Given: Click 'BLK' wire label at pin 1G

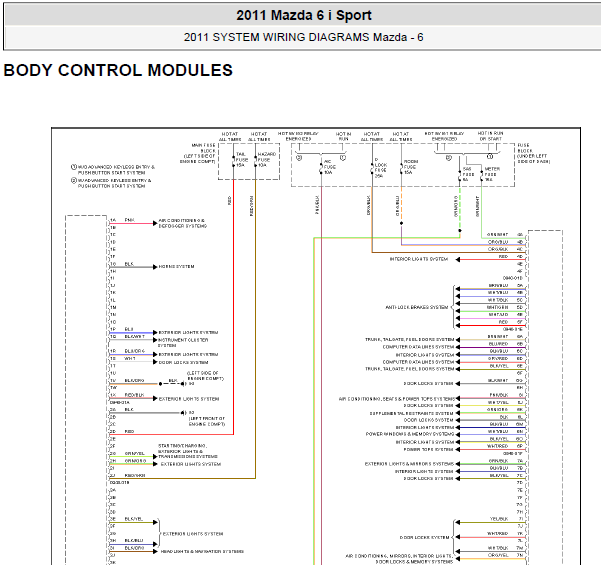Looking at the screenshot, I should tap(129, 264).
